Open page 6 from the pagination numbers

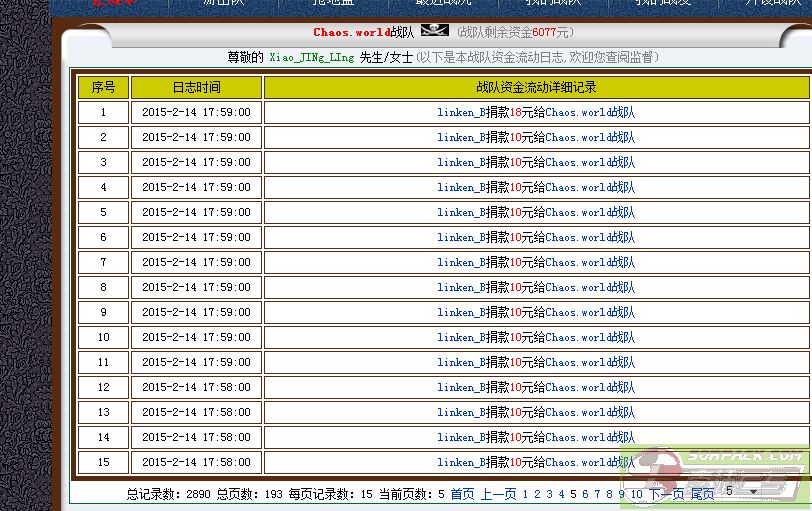pyautogui.click(x=585, y=494)
